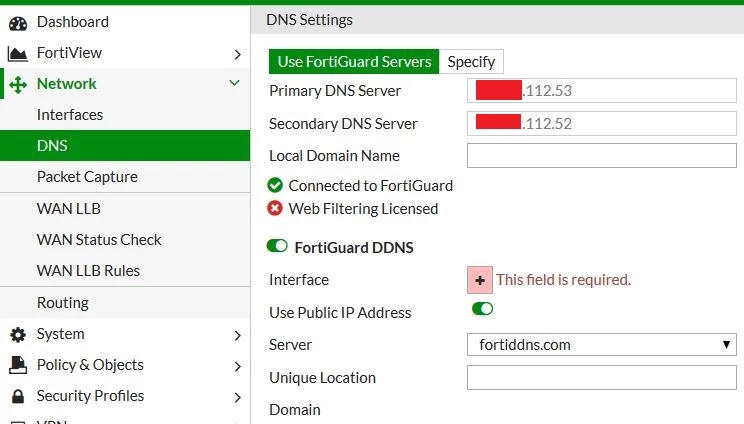Click the System gear icon
The width and height of the screenshot is (744, 424).
(18, 334)
